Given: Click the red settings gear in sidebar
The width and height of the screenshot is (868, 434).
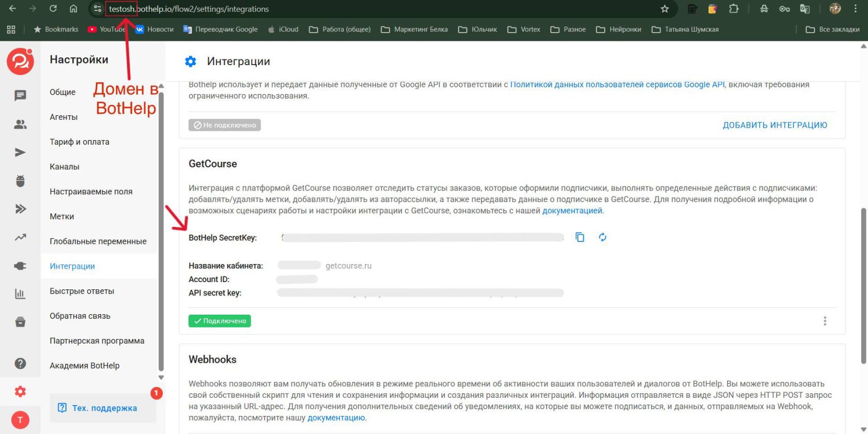Looking at the screenshot, I should pyautogui.click(x=20, y=392).
